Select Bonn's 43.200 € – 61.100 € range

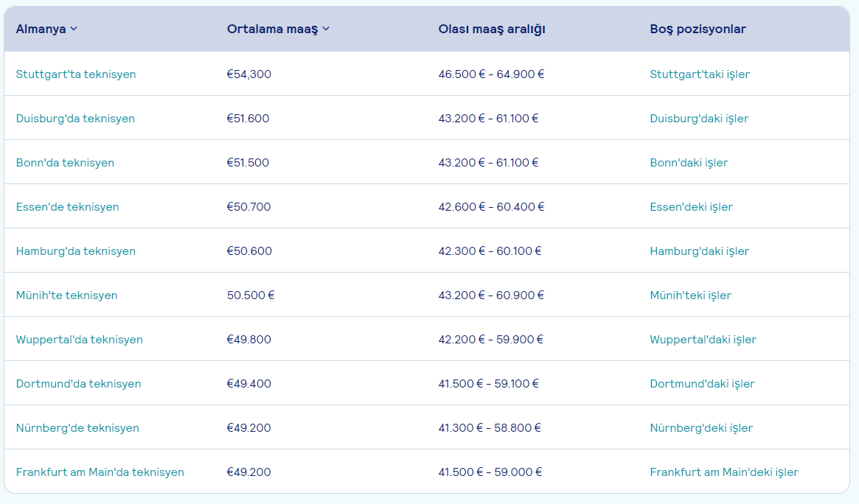pyautogui.click(x=489, y=163)
